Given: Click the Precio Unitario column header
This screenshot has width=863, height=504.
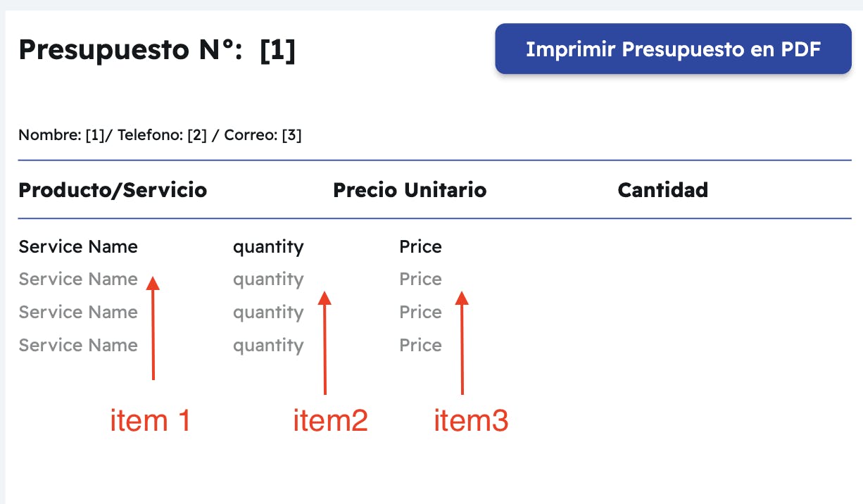Looking at the screenshot, I should click(x=409, y=190).
